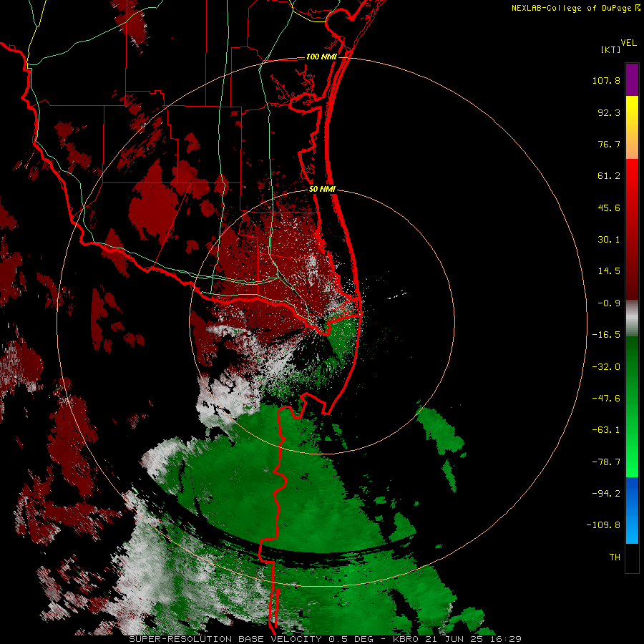This screenshot has height=644, width=644.
Task: Select the 76.7 scale value
Action: (x=609, y=144)
